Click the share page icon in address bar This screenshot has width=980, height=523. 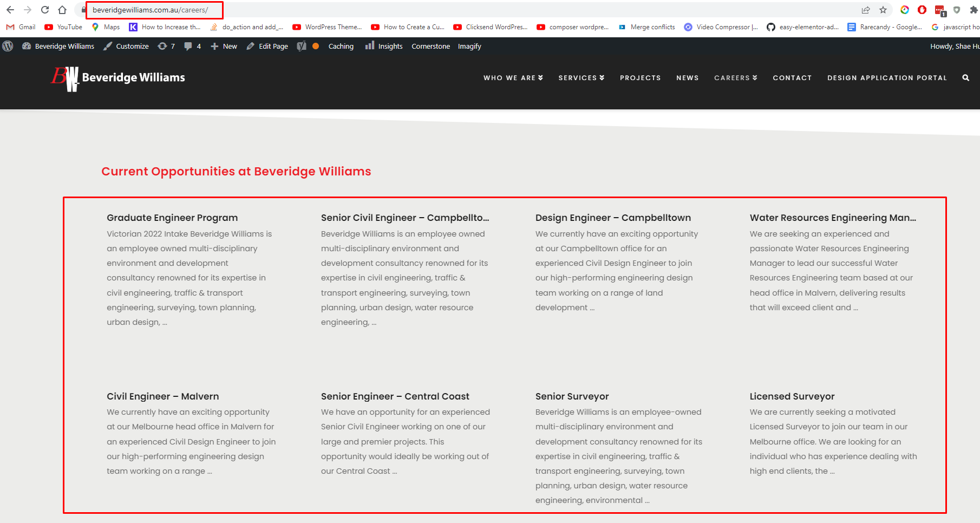point(866,10)
